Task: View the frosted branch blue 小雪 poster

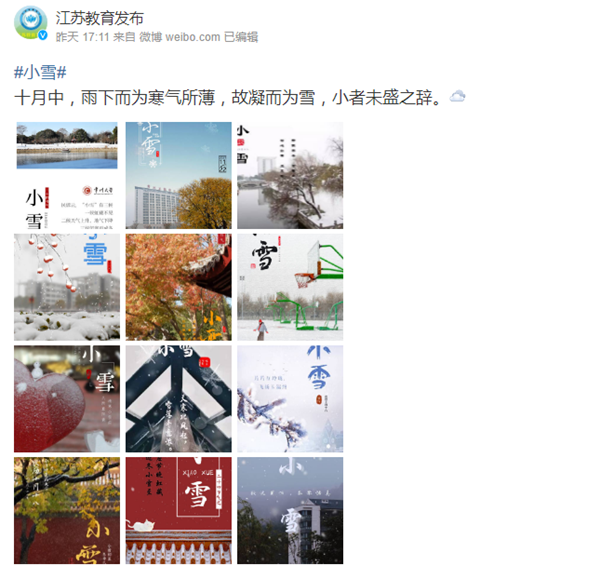Action: pos(290,399)
